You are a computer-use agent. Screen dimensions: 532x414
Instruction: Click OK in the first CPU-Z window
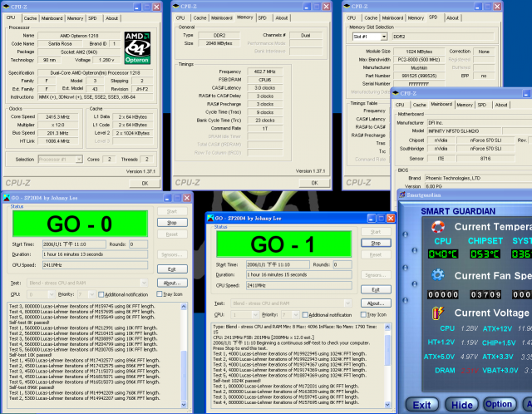(x=145, y=183)
